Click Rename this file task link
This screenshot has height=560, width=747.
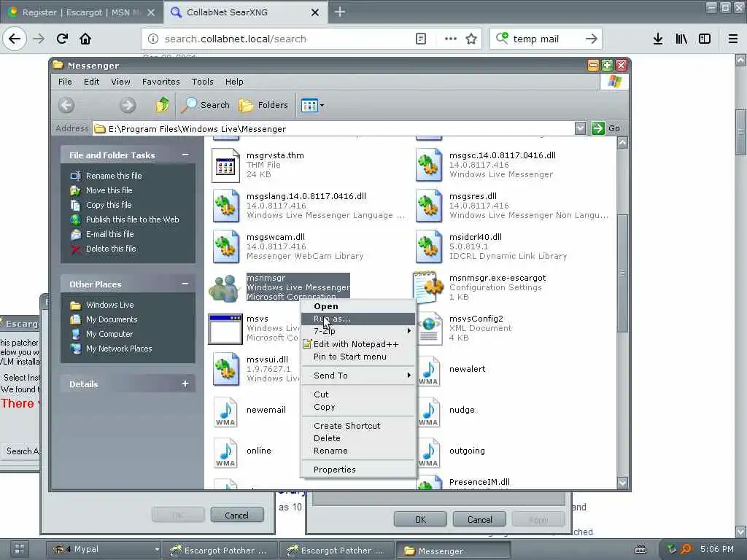113,176
